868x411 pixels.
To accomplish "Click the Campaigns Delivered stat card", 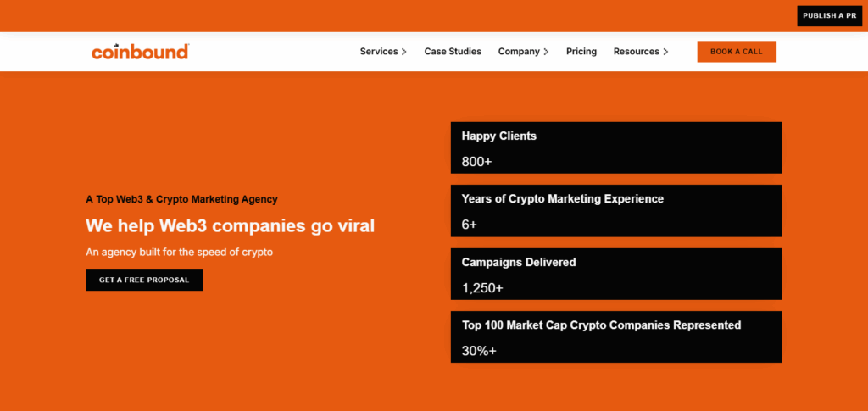I will coord(616,274).
